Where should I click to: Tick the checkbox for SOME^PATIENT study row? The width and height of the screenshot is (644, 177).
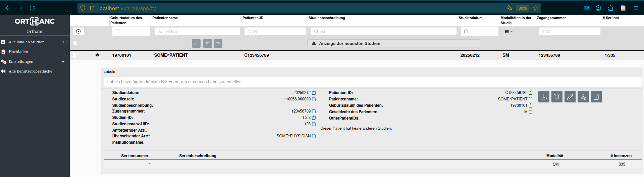pyautogui.click(x=74, y=55)
